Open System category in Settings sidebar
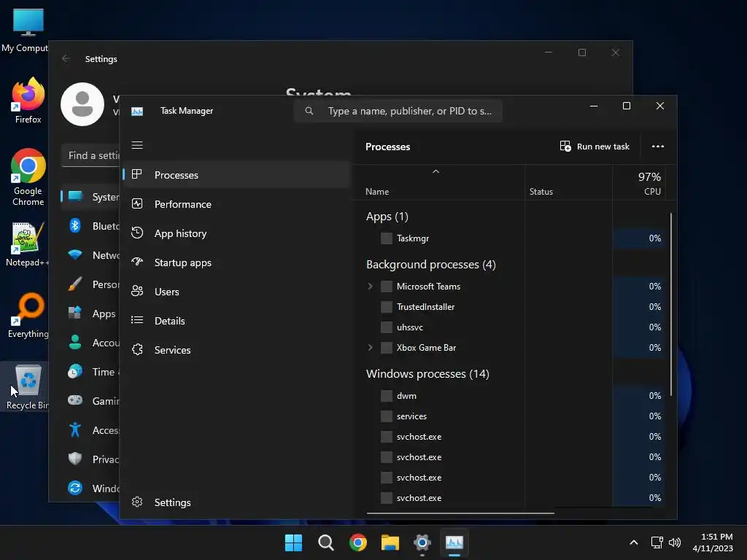Viewport: 747px width, 560px height. [90, 197]
